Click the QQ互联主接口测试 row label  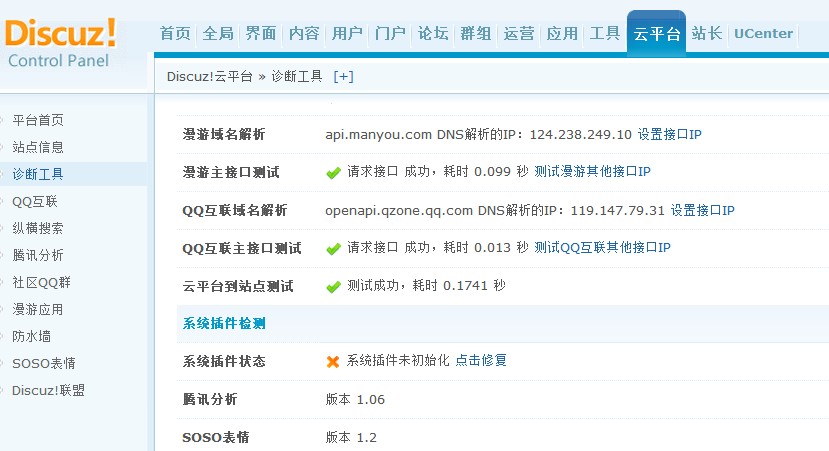pyautogui.click(x=242, y=248)
